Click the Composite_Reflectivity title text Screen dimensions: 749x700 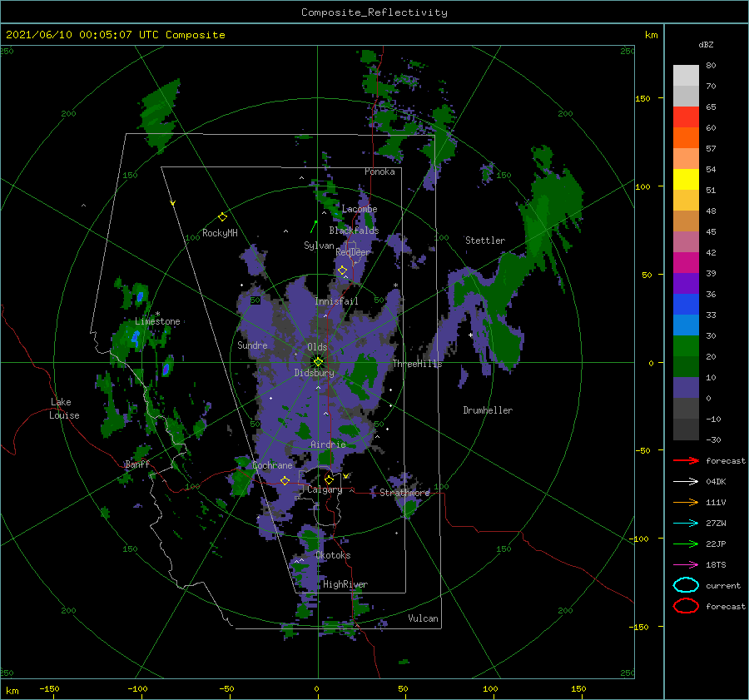click(374, 12)
